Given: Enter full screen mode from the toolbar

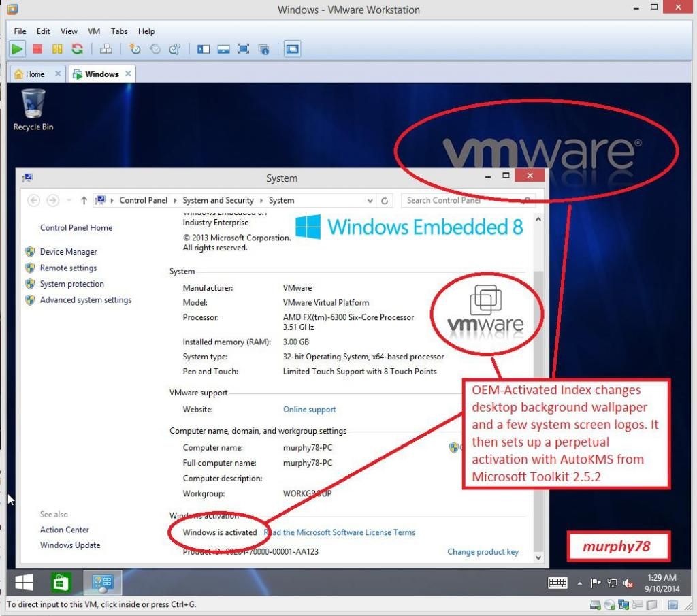Looking at the screenshot, I should [x=243, y=49].
